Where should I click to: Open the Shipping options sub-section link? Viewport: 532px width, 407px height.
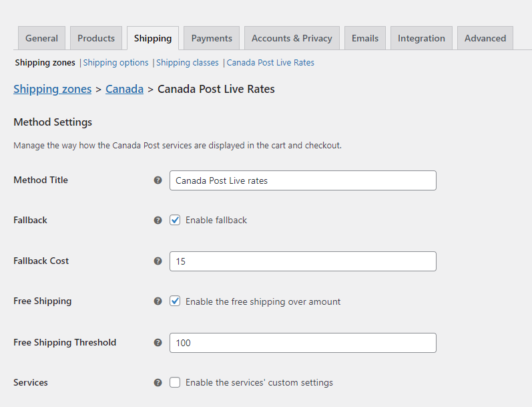pyautogui.click(x=115, y=63)
